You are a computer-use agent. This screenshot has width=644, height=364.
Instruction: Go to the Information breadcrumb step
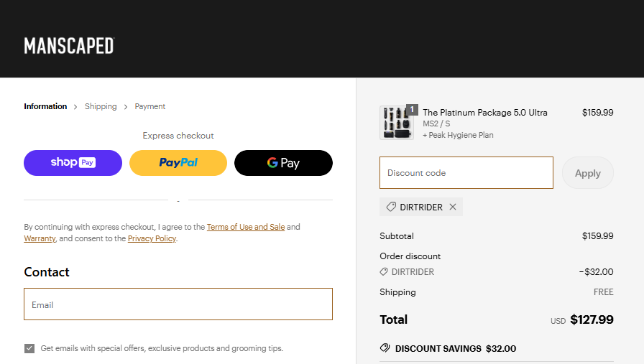coord(45,106)
